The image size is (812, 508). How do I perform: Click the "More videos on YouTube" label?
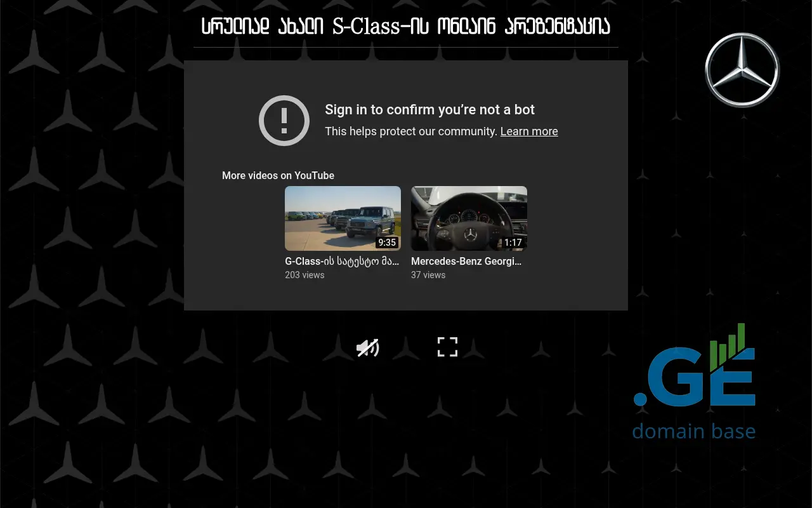278,175
